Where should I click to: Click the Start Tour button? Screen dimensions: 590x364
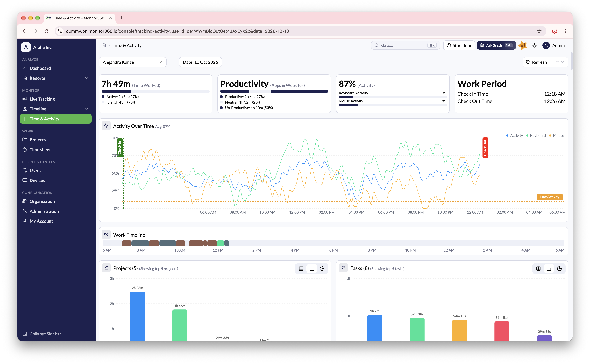[x=459, y=45]
